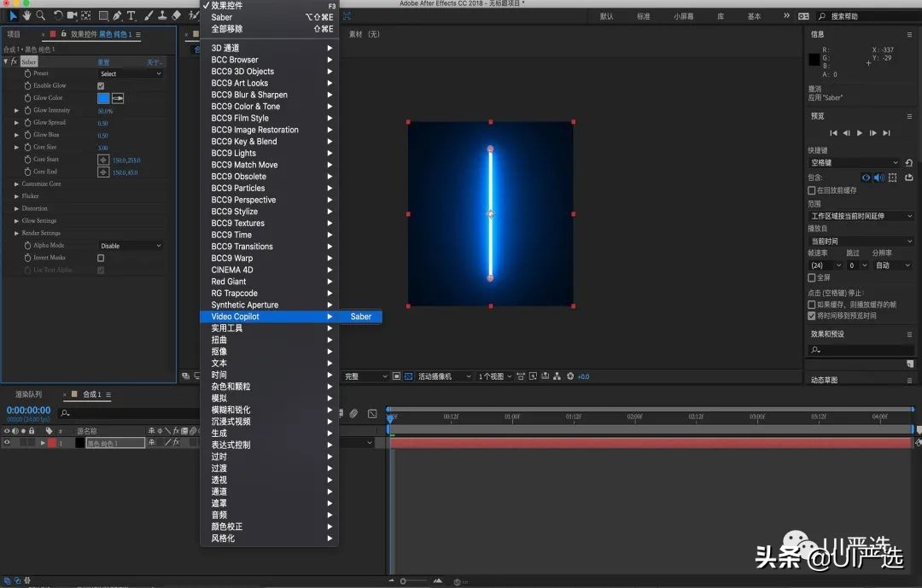
Task: Click the Core Start position crosshair
Action: pyautogui.click(x=103, y=160)
